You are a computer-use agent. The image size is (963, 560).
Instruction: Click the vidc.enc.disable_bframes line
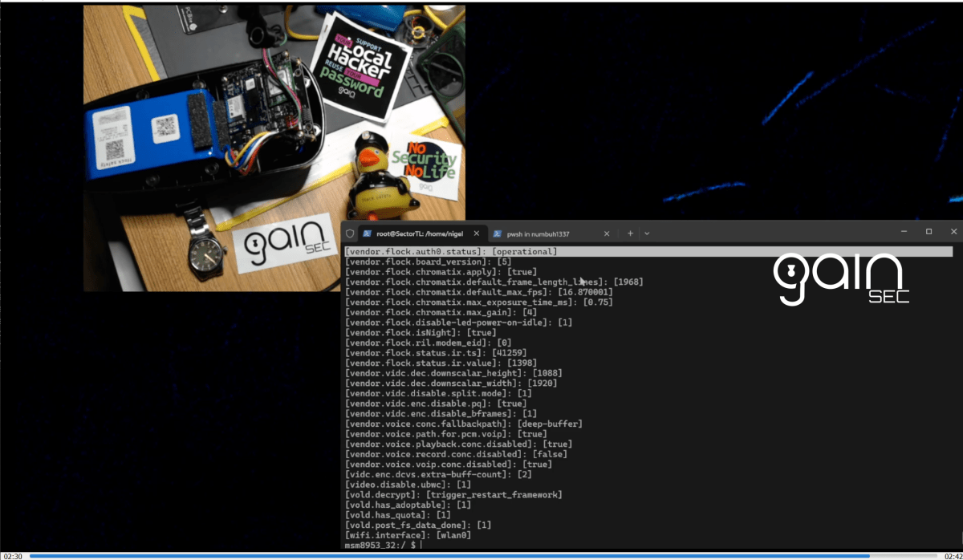click(441, 413)
